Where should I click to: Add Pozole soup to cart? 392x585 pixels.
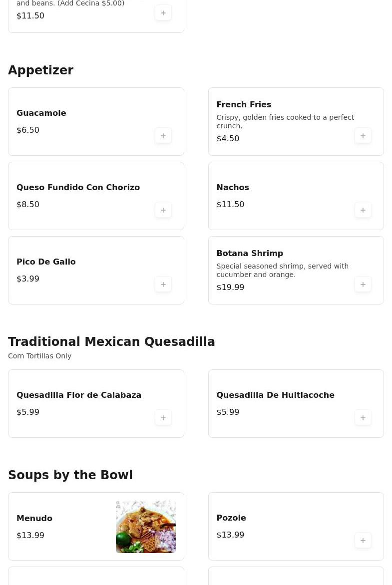[363, 541]
